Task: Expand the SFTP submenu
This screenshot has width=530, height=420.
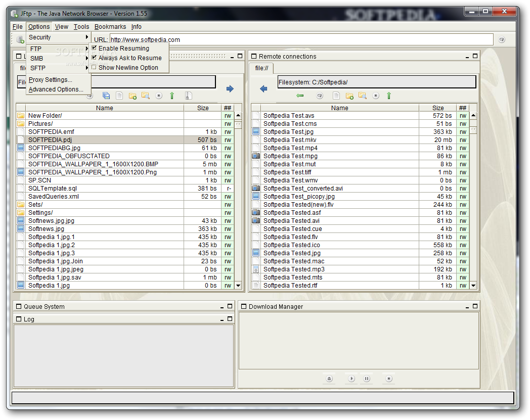Action: (x=58, y=68)
